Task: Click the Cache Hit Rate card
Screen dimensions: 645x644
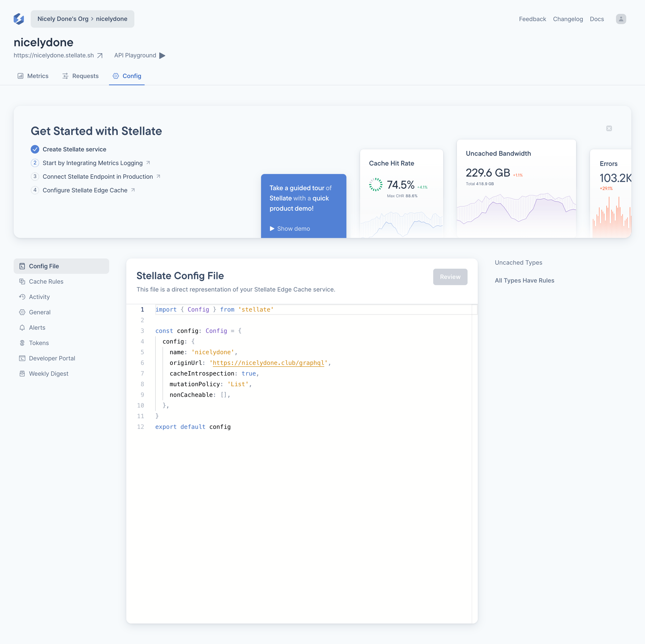Action: [x=402, y=194]
